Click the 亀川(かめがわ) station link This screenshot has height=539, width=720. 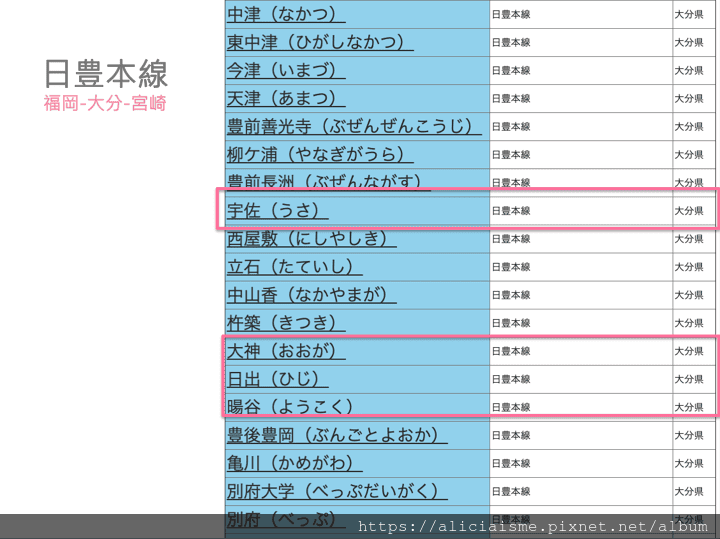click(294, 462)
